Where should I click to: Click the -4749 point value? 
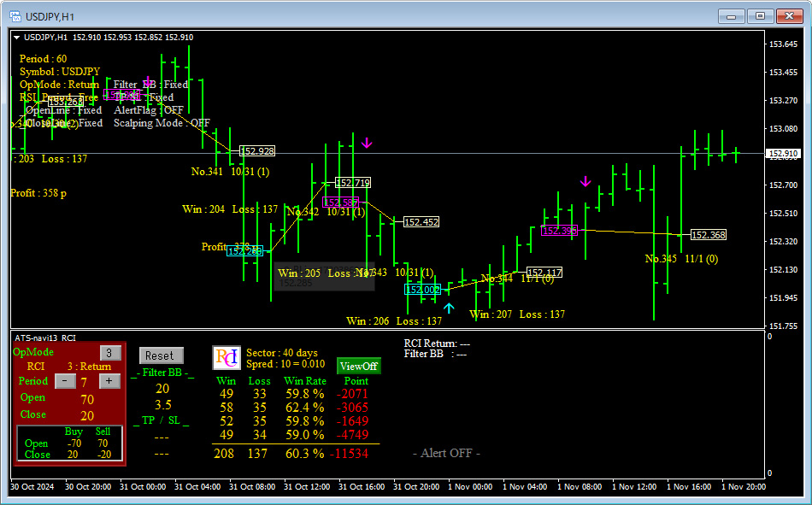coord(352,435)
